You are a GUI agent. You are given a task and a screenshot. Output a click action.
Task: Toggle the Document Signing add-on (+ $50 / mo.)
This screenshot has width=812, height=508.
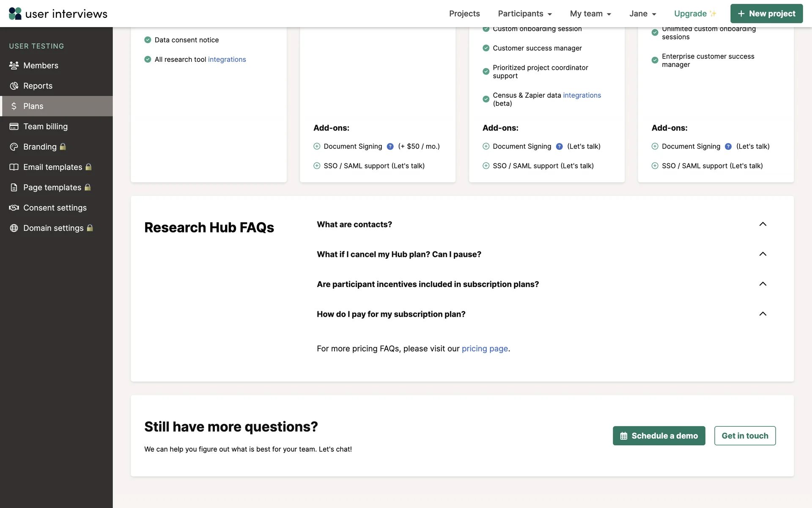tap(317, 146)
